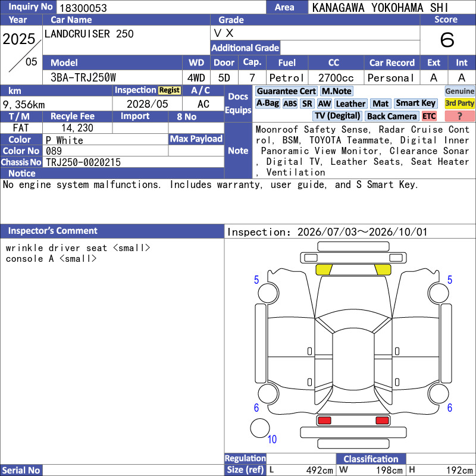The width and height of the screenshot is (476, 476).
Task: Open the Inspector's Comment header
Action: (112, 231)
